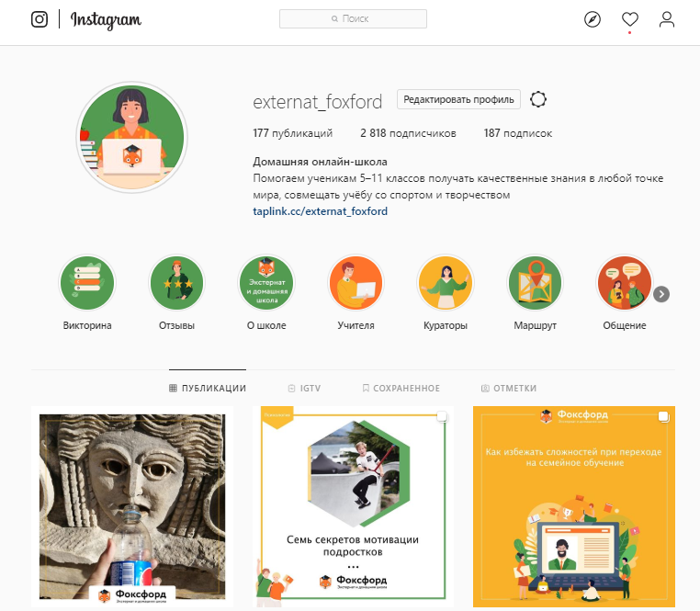Switch to the ОТМЕТКИ tab
The height and width of the screenshot is (611, 700).
click(509, 388)
